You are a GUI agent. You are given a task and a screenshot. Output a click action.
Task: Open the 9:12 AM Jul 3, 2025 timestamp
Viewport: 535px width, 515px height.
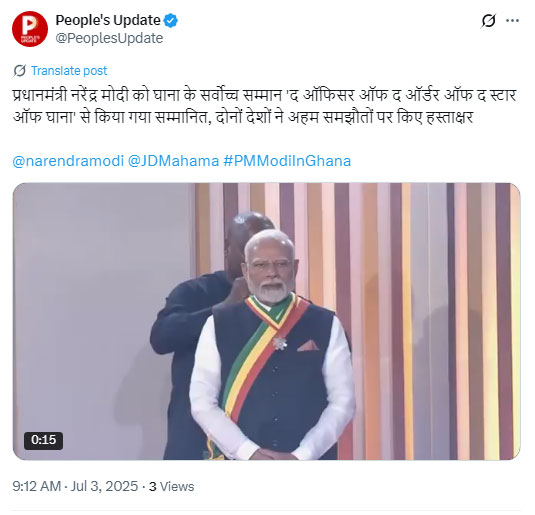(x=75, y=486)
